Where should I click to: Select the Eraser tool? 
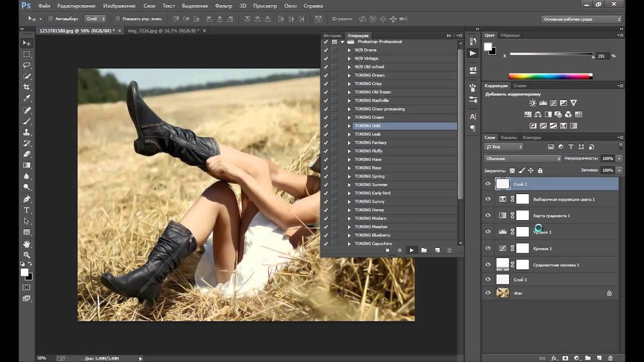click(27, 154)
